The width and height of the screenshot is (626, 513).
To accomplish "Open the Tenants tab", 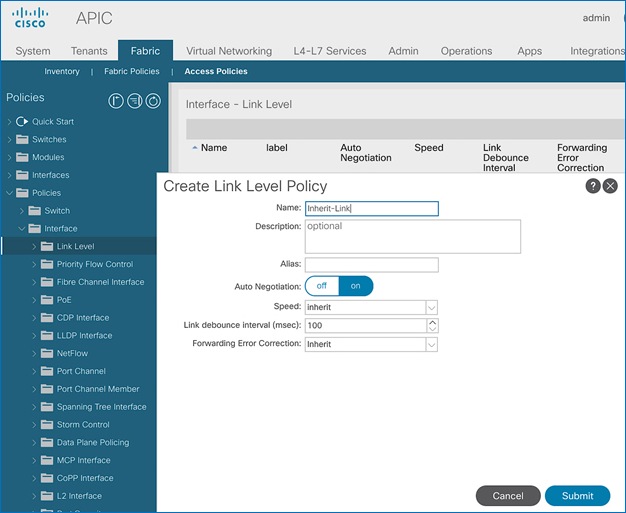I will 89,51.
